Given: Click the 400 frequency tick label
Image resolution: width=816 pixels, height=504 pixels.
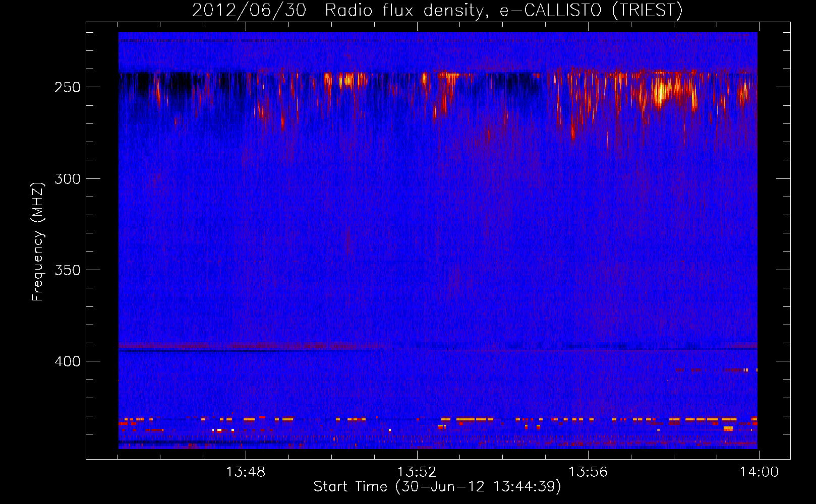Looking at the screenshot, I should pos(68,361).
